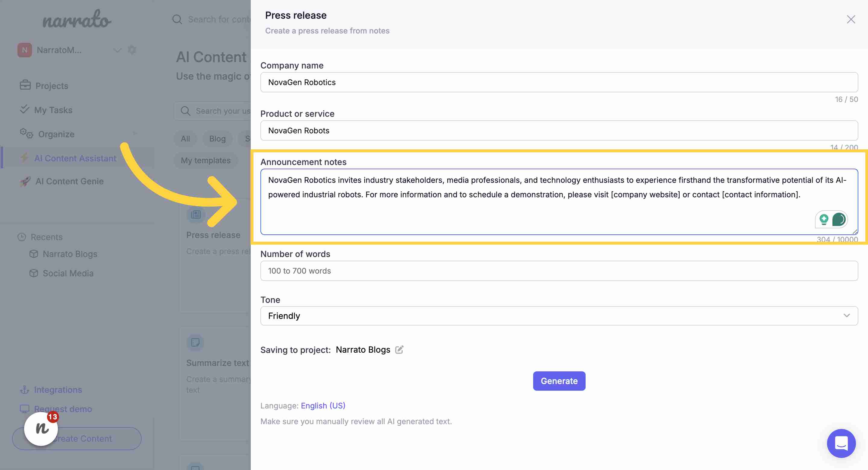Click the My Tasks menu item

pos(53,110)
